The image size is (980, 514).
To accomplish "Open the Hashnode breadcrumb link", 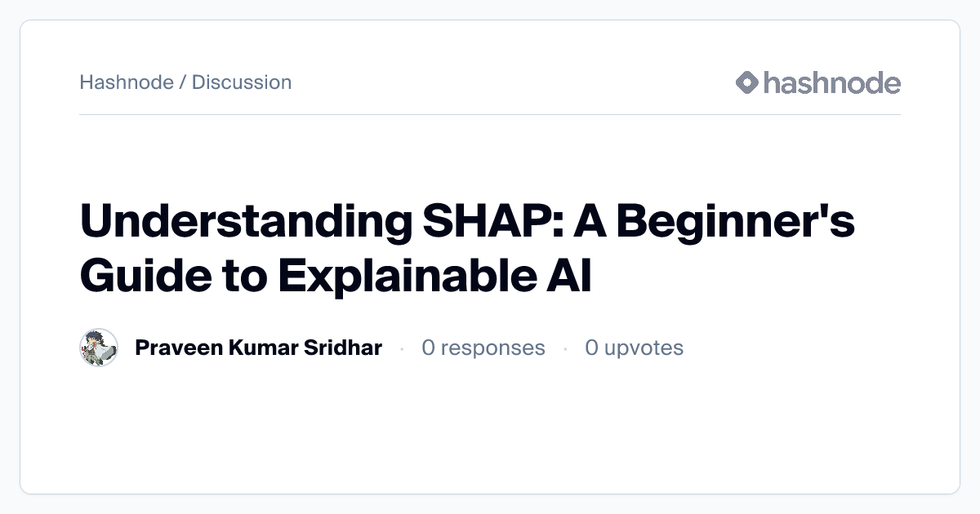I will point(127,82).
